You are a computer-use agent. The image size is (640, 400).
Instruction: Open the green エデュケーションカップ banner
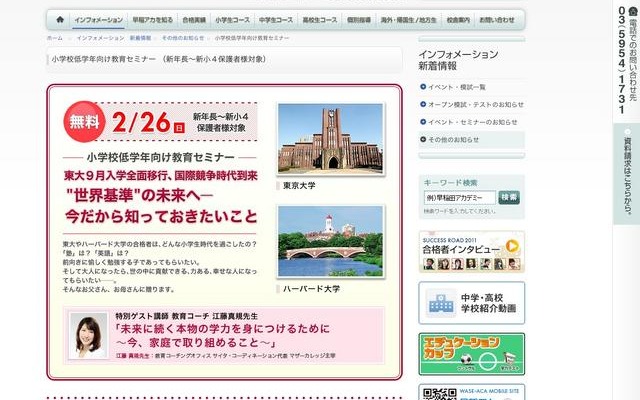click(471, 354)
